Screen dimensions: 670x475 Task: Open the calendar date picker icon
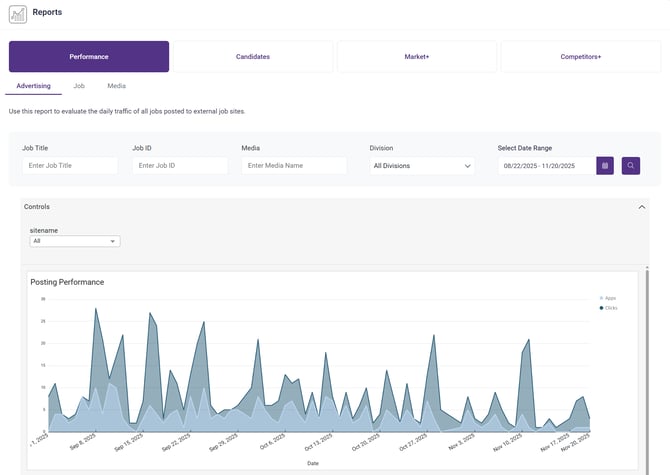(x=605, y=165)
